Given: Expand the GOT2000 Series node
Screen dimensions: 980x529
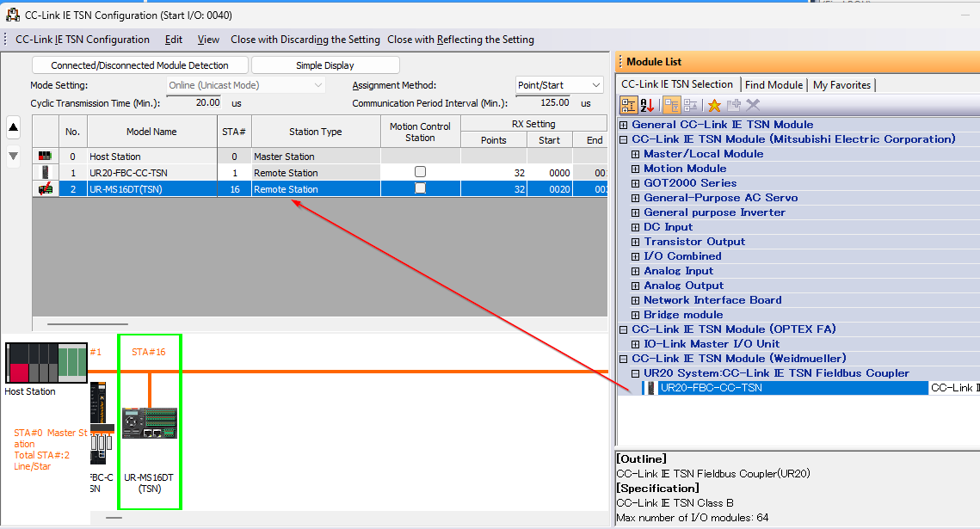Looking at the screenshot, I should point(635,183).
